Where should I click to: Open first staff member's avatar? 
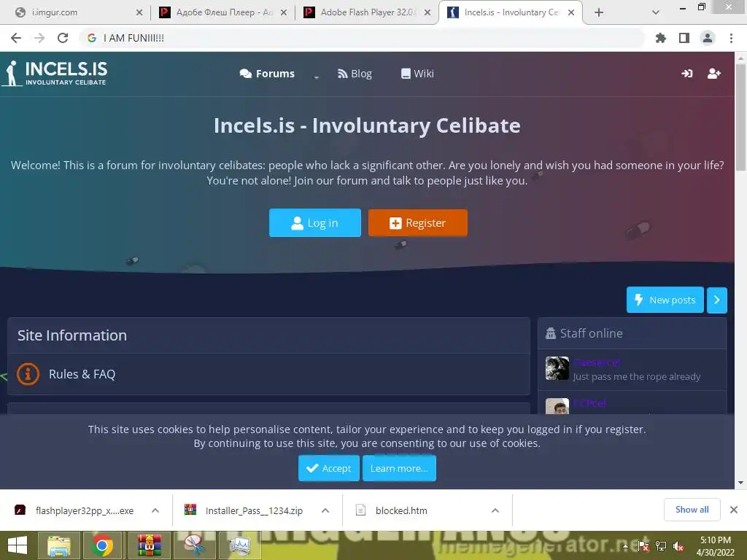tap(557, 368)
